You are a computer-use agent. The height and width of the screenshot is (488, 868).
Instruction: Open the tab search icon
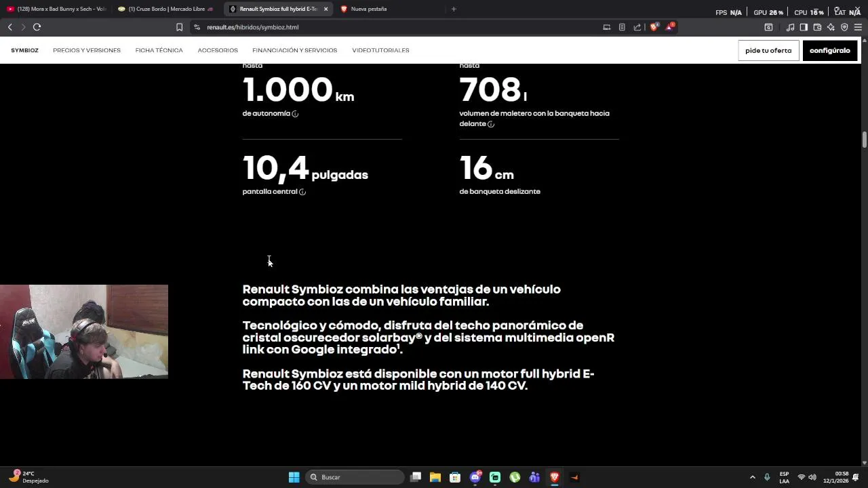(768, 27)
